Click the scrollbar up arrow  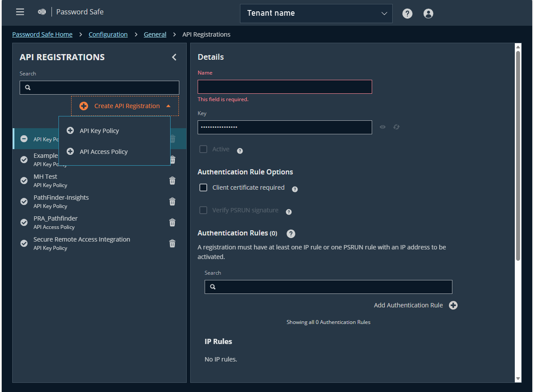click(x=518, y=47)
